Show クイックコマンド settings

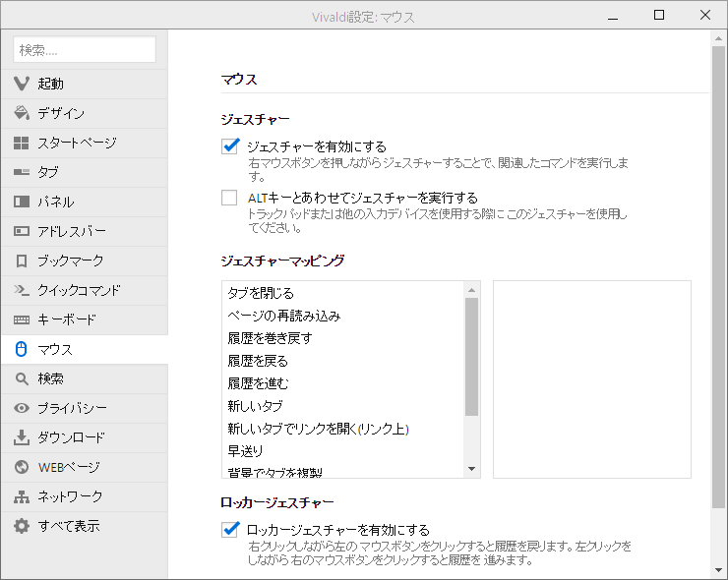coord(85,290)
